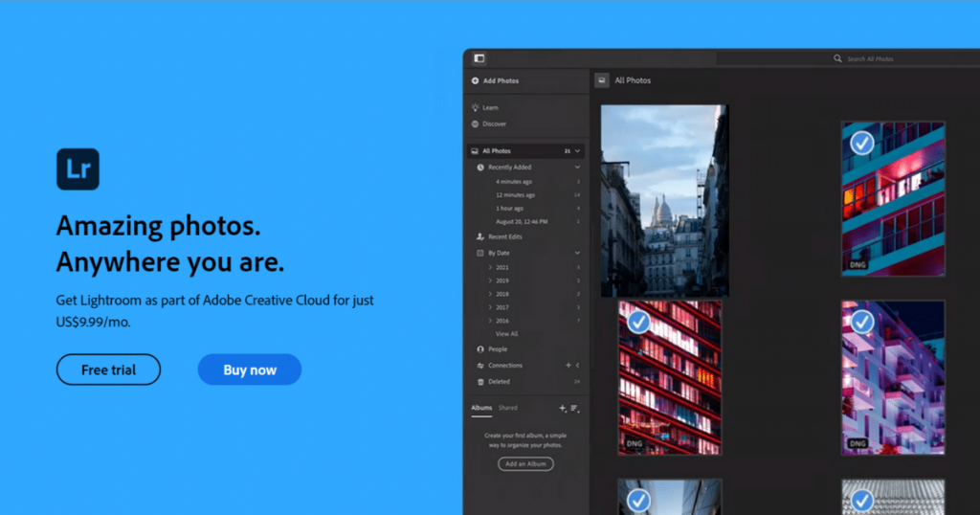Toggle the left sidebar panel icon
The image size is (980, 515).
tap(479, 58)
